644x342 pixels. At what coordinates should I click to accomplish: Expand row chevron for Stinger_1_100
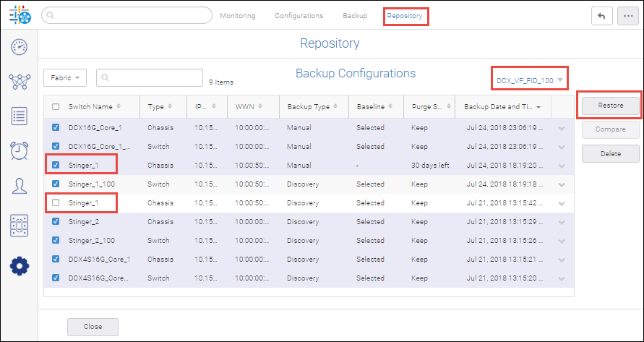562,185
